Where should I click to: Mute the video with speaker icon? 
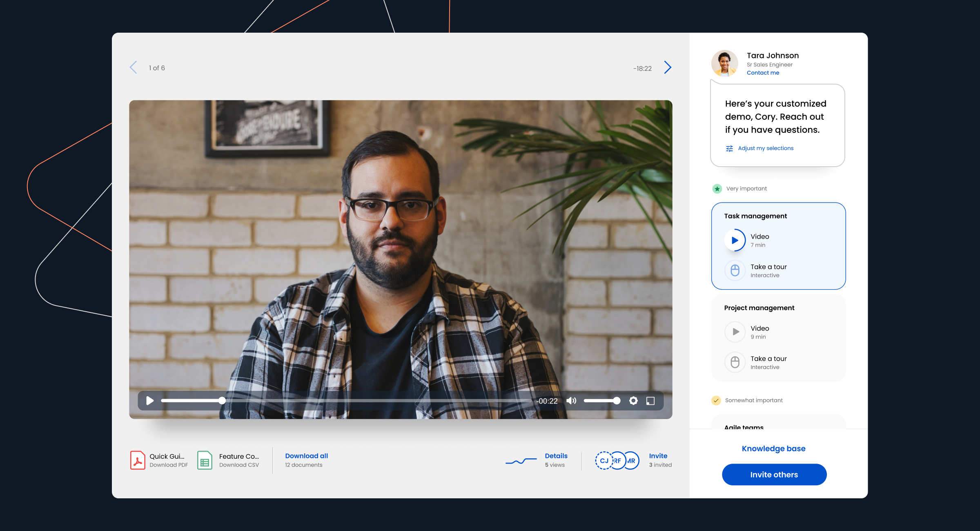(x=571, y=401)
